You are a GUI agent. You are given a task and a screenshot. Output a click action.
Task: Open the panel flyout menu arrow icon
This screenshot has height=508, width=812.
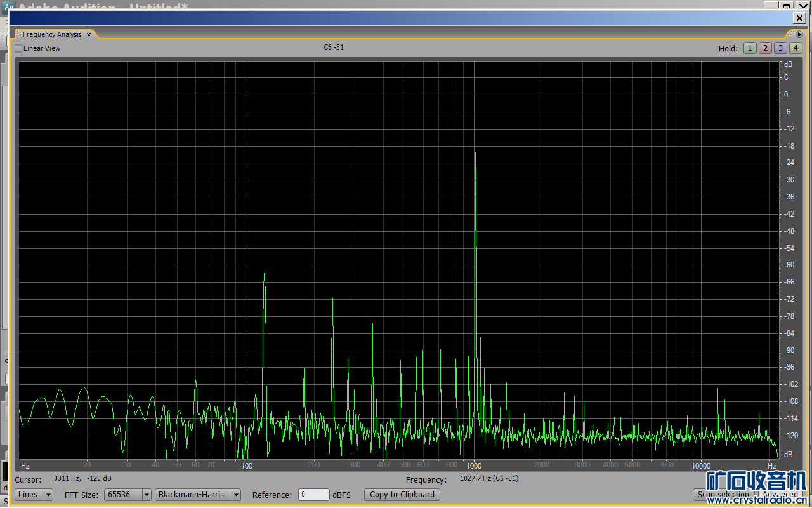click(799, 34)
